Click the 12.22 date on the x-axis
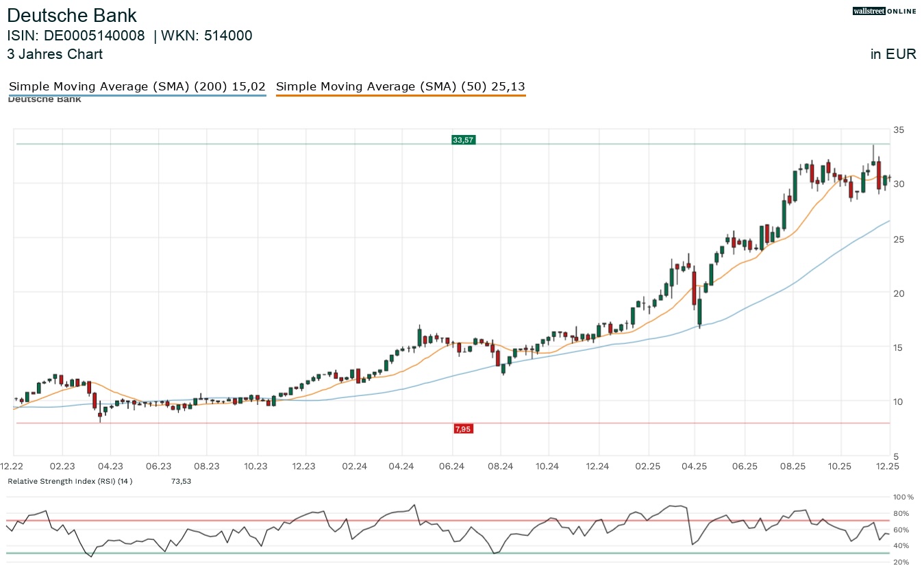 coord(14,467)
